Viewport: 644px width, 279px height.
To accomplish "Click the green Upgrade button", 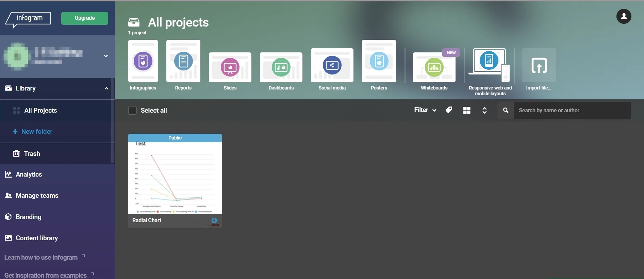I will coord(85,18).
